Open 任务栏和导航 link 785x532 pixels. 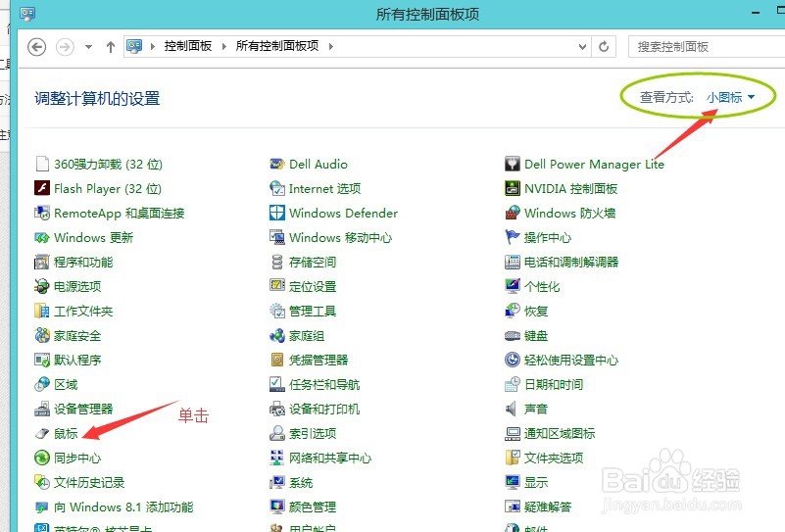324,385
